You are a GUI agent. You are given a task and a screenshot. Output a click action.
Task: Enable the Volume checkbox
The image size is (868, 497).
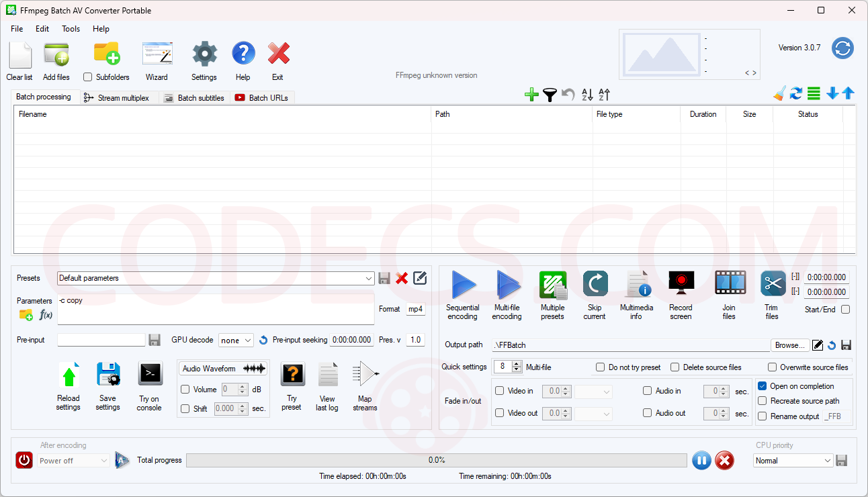(185, 390)
